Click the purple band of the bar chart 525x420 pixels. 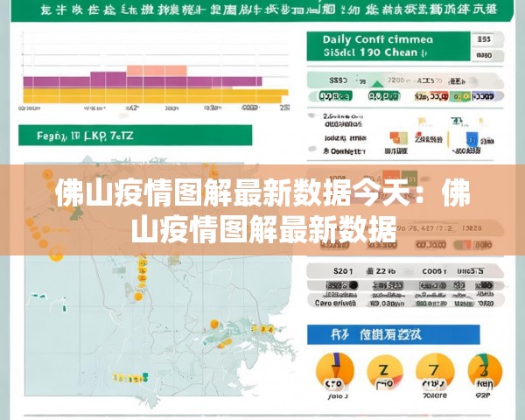click(x=143, y=82)
